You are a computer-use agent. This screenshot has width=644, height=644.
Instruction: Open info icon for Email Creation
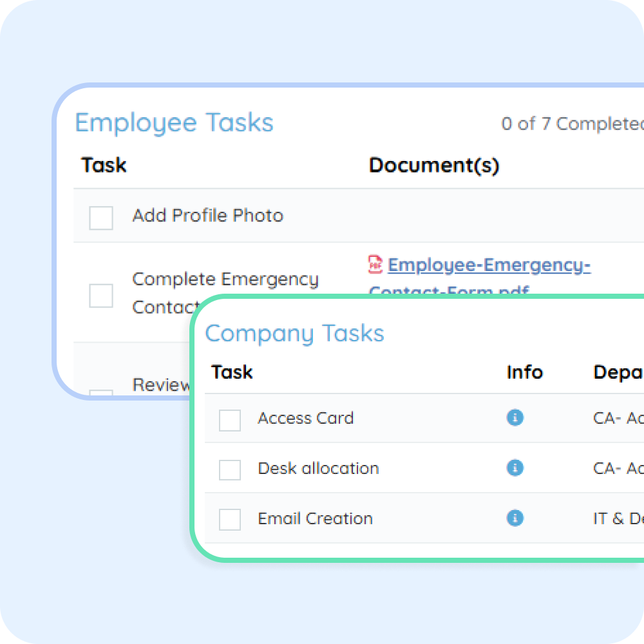pos(515,518)
